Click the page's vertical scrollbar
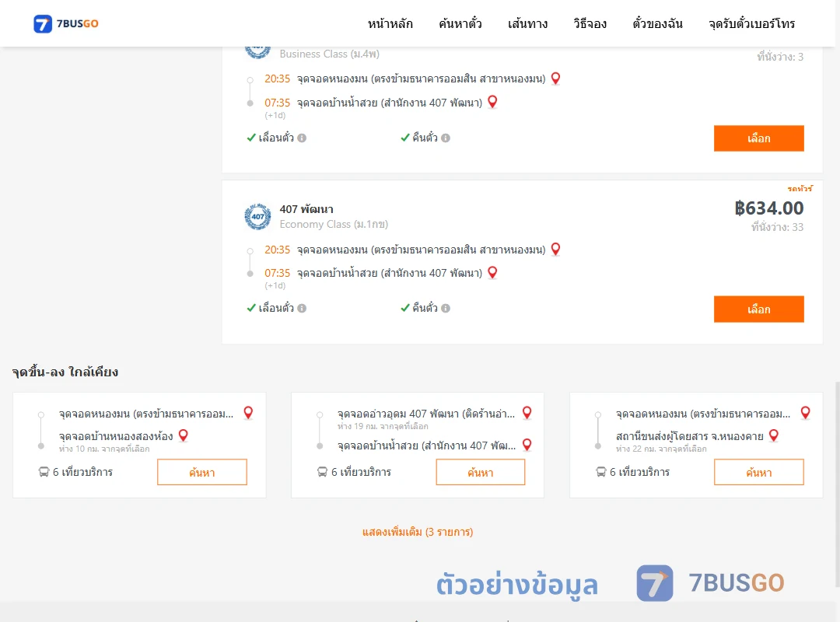 pyautogui.click(x=838, y=485)
